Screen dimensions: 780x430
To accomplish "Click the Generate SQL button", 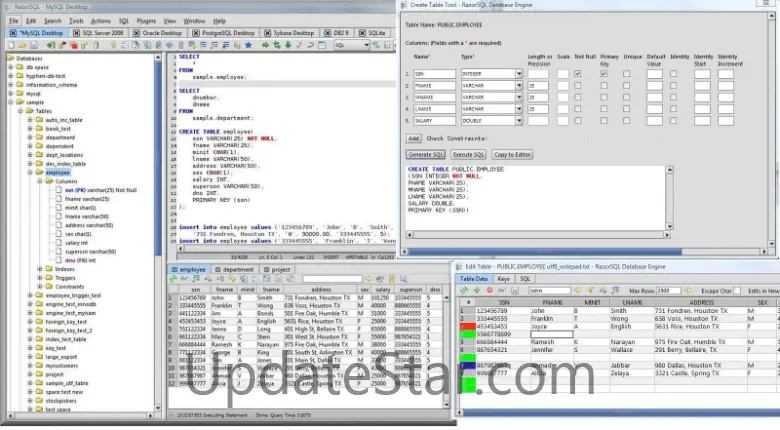I will click(426, 155).
